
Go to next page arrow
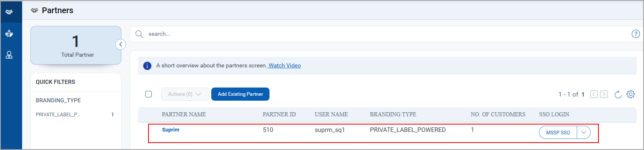(x=604, y=94)
